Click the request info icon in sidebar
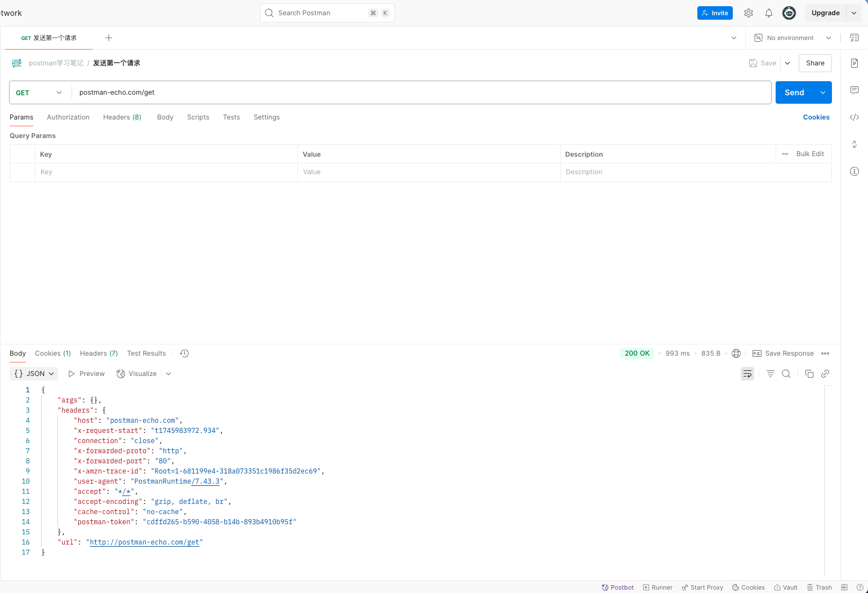 (854, 171)
